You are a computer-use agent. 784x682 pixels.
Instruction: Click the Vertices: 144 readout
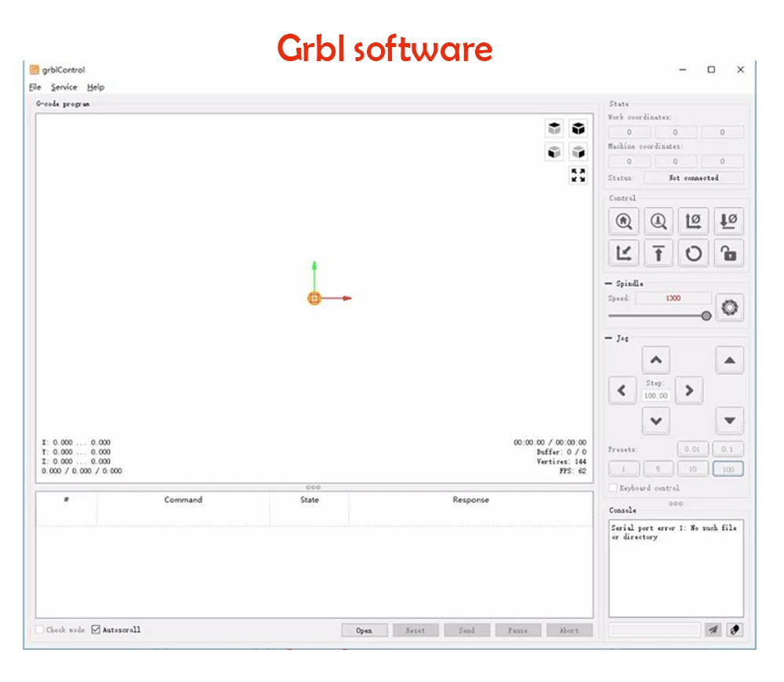point(561,462)
